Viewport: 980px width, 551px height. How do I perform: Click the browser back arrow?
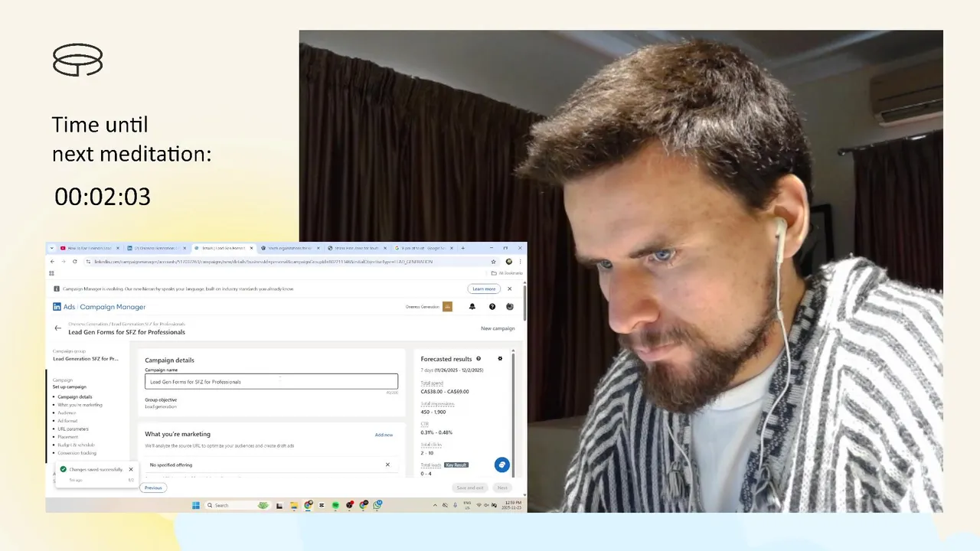point(51,261)
